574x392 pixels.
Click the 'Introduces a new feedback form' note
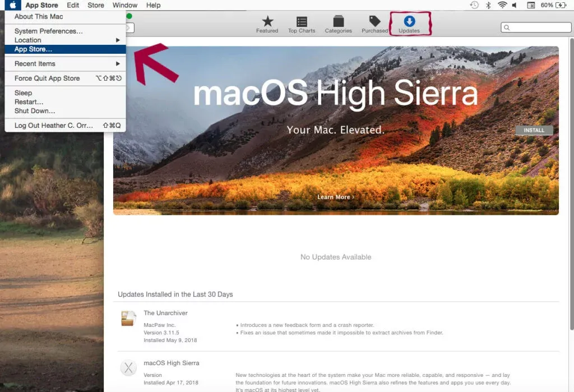[305, 325]
